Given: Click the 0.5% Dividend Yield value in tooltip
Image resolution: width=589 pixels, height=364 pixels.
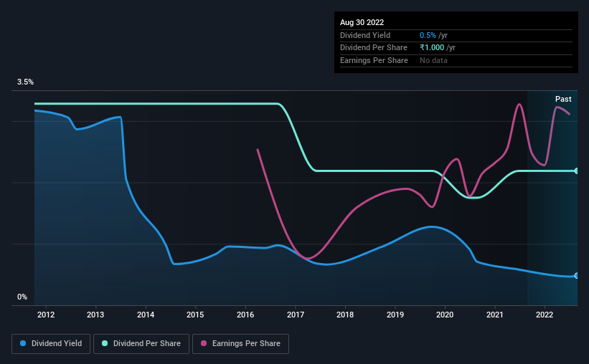Looking at the screenshot, I should 428,35.
